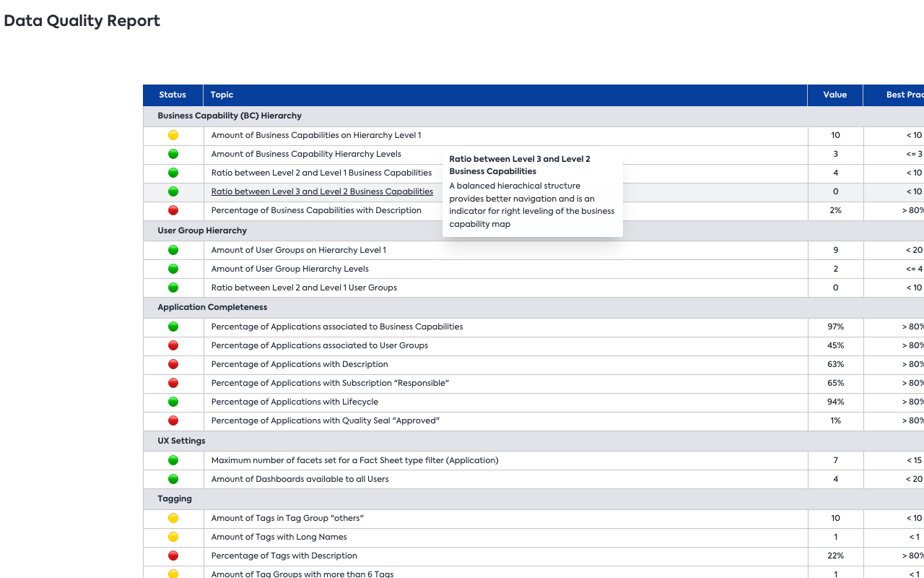Select the Tagging section header row
The image size is (924, 578).
pos(533,499)
